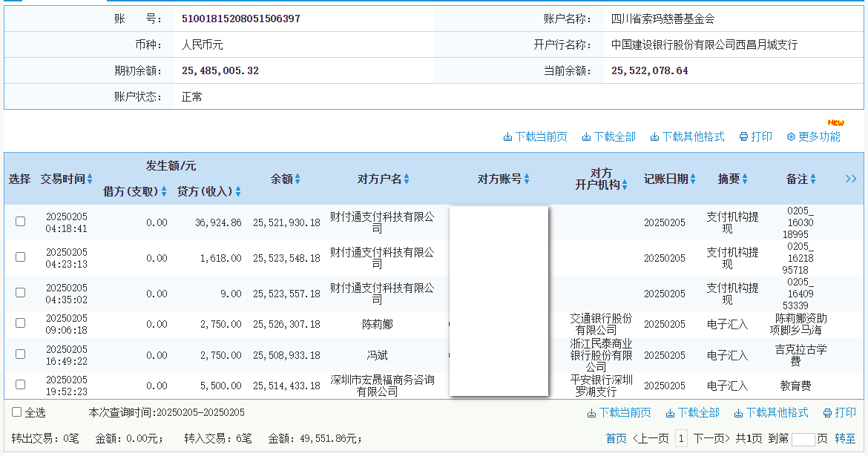Check the 04:23:13 transaction row
The height and width of the screenshot is (456, 868).
tap(21, 257)
